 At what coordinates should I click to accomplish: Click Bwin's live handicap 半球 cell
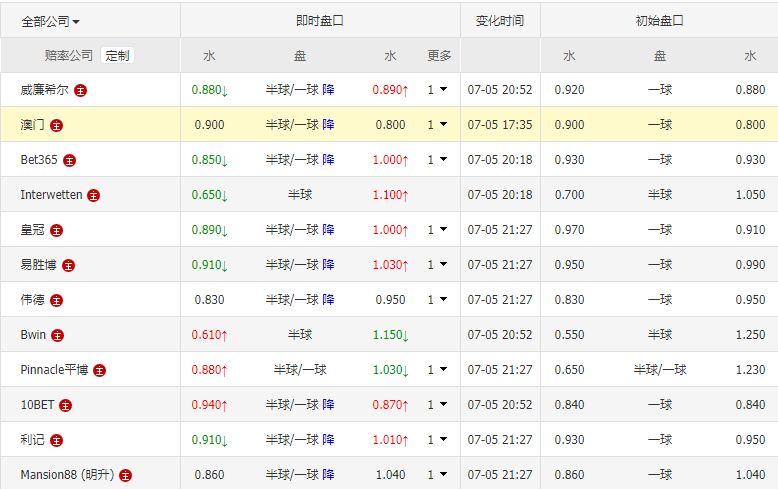click(300, 335)
